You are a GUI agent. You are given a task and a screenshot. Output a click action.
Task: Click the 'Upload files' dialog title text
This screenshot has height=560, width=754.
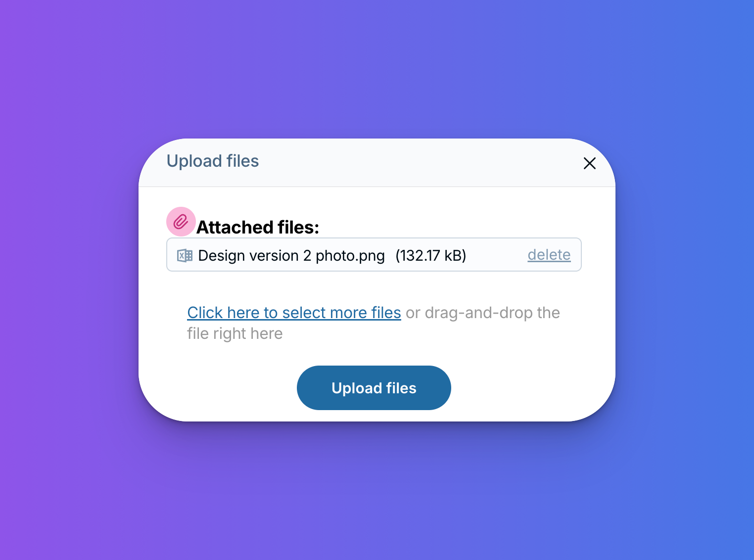pyautogui.click(x=213, y=161)
